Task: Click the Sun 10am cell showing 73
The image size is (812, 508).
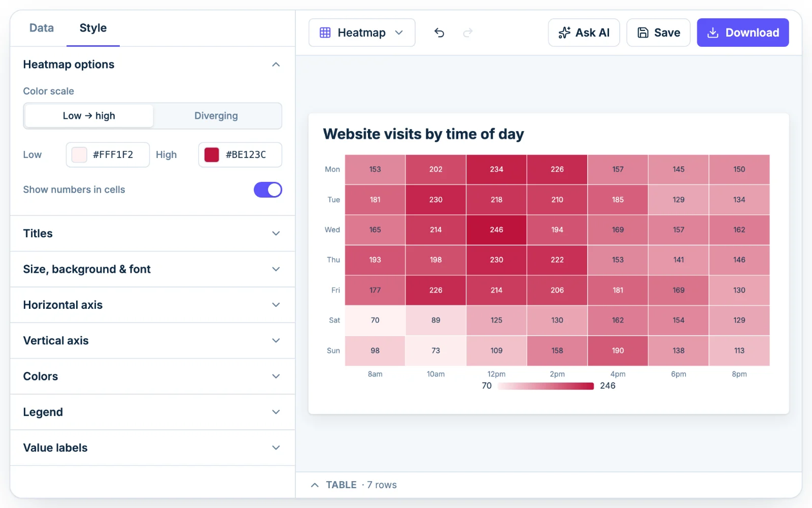Action: 436,351
